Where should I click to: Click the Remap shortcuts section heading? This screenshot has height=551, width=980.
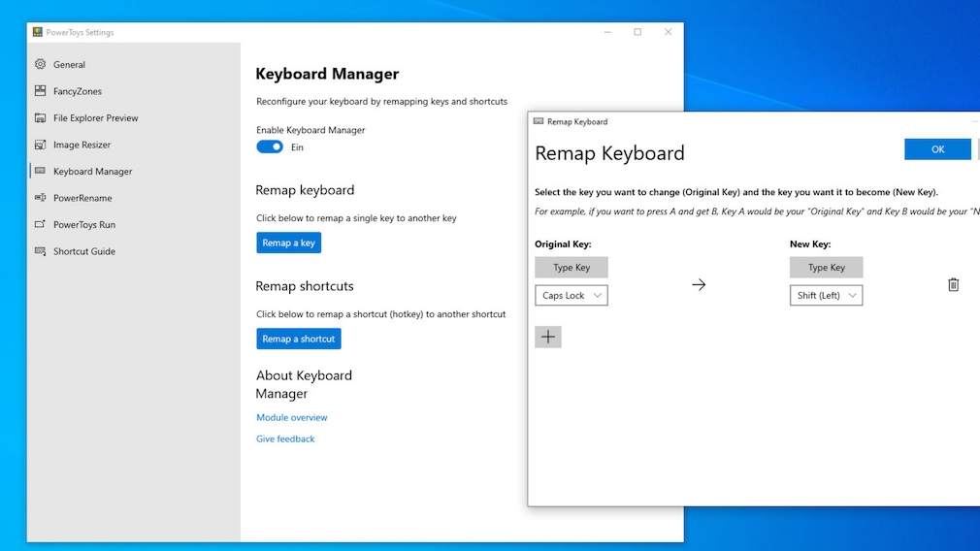[305, 286]
